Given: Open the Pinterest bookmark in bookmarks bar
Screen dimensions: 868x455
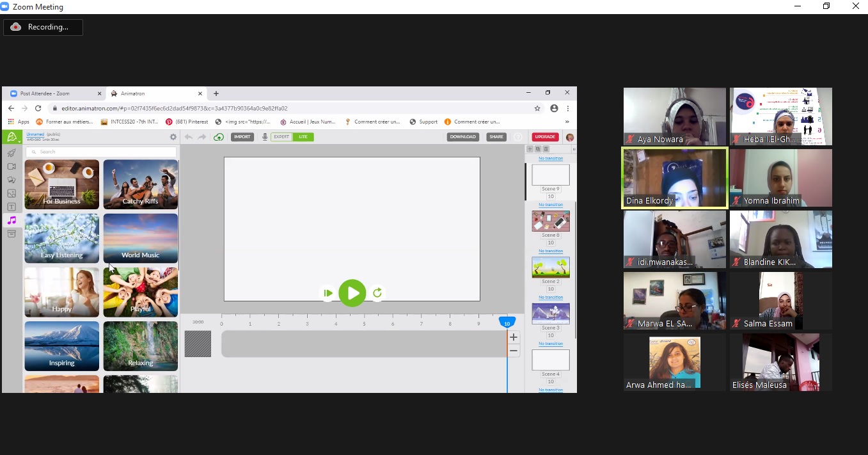Looking at the screenshot, I should pyautogui.click(x=187, y=122).
